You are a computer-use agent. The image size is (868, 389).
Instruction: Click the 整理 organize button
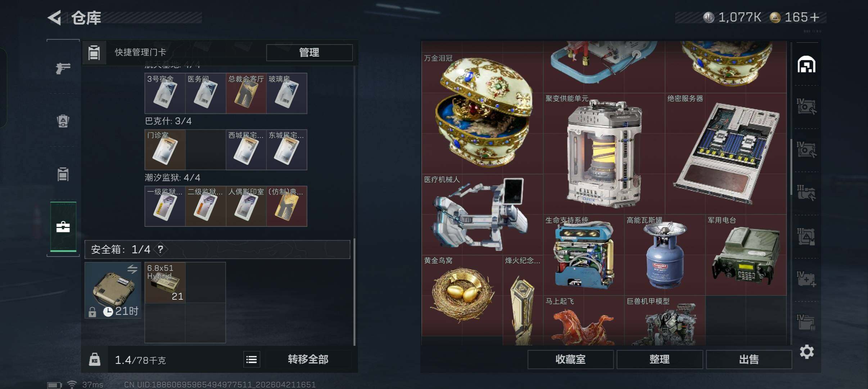(660, 359)
